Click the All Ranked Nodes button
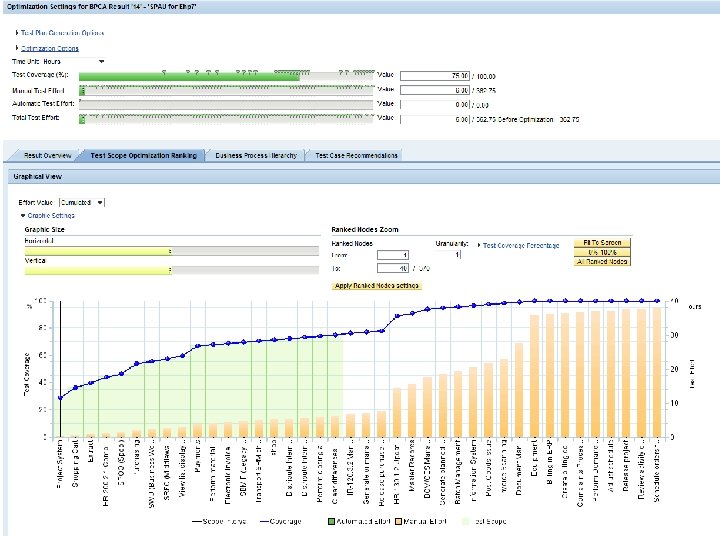This screenshot has height=540, width=720. [x=602, y=262]
